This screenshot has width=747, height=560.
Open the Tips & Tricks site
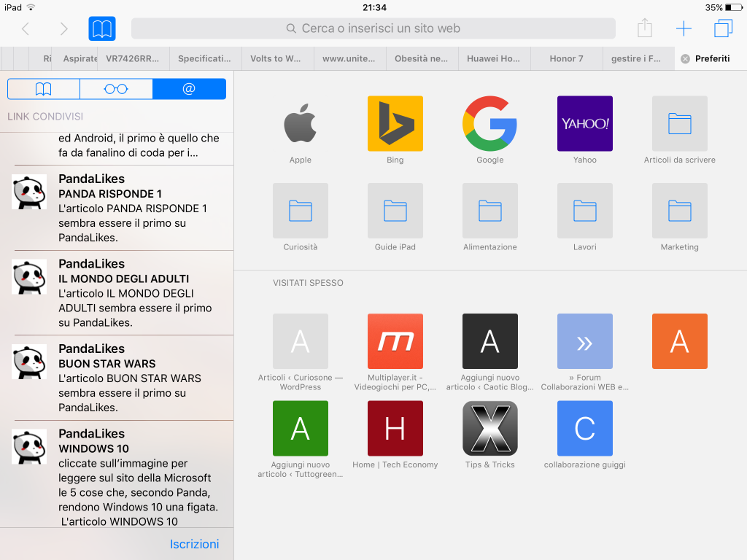pyautogui.click(x=489, y=435)
